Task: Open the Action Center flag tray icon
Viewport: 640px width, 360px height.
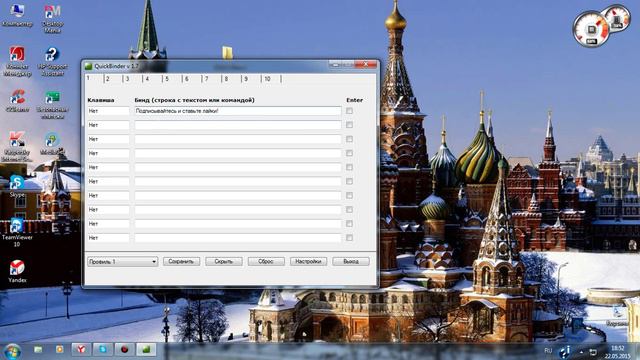Action: point(593,351)
